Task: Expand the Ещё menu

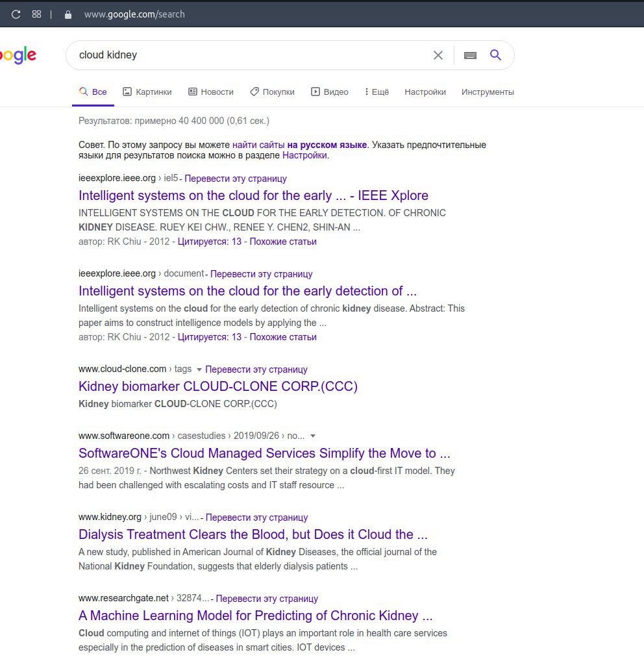Action: 377,92
